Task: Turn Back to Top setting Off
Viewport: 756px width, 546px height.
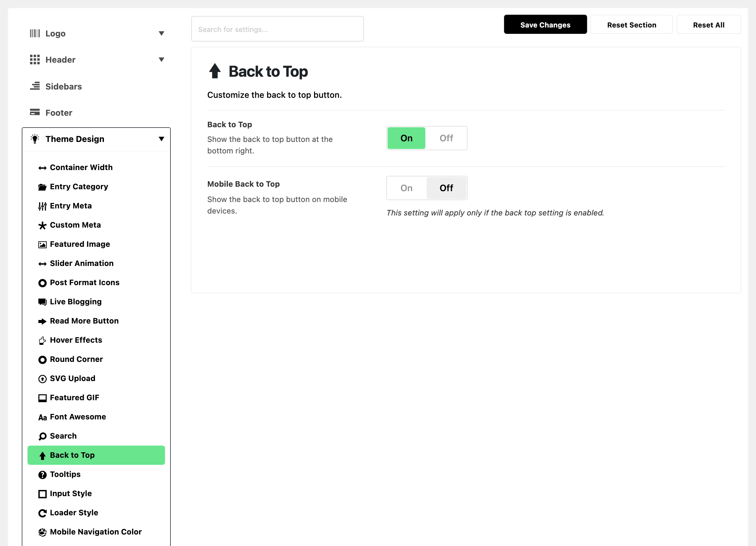Action: 446,138
